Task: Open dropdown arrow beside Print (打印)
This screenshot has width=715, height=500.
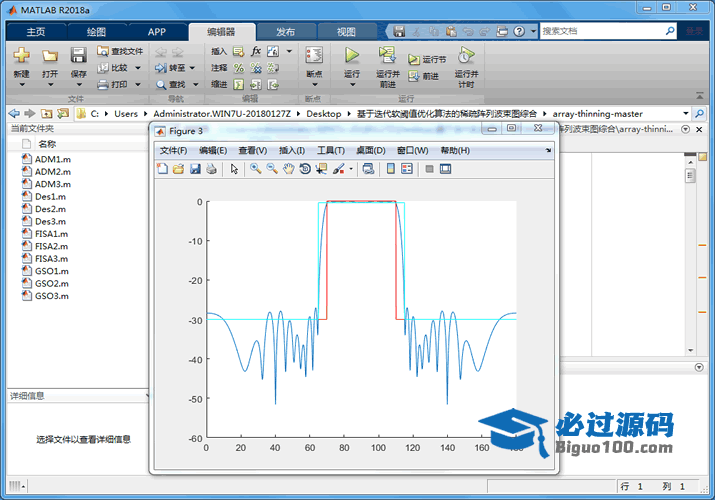Action: [x=138, y=84]
